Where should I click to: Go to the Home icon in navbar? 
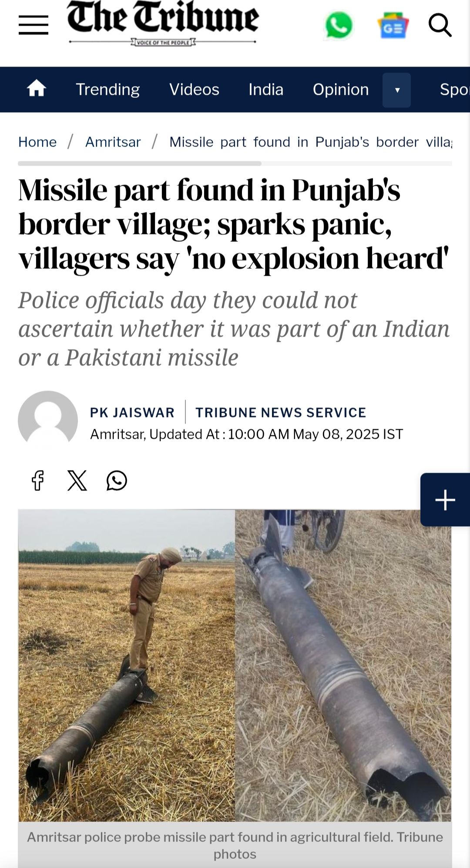pos(37,89)
